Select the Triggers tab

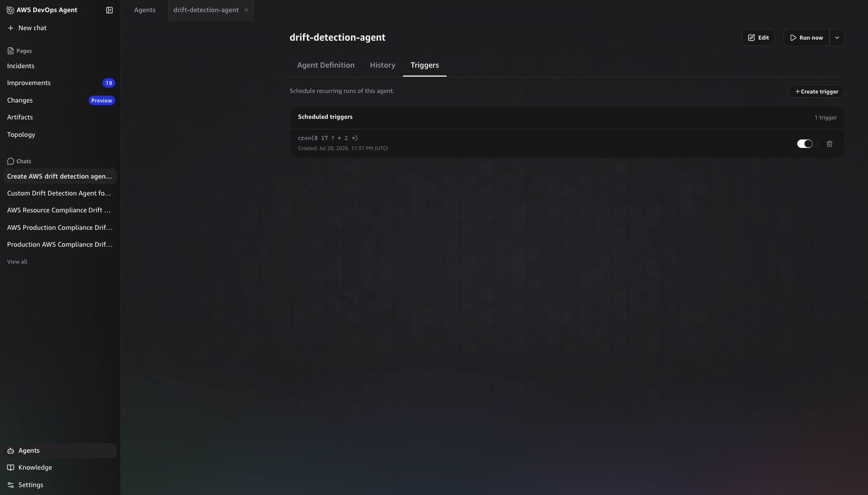[424, 65]
